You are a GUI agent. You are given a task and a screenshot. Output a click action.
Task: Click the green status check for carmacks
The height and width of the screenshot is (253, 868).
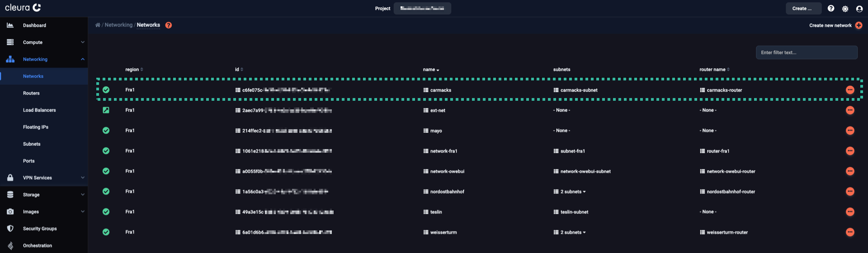[106, 90]
